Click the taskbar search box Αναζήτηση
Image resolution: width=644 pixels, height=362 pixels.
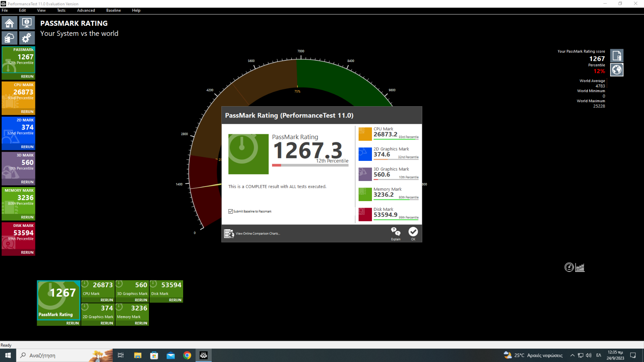[64, 355]
